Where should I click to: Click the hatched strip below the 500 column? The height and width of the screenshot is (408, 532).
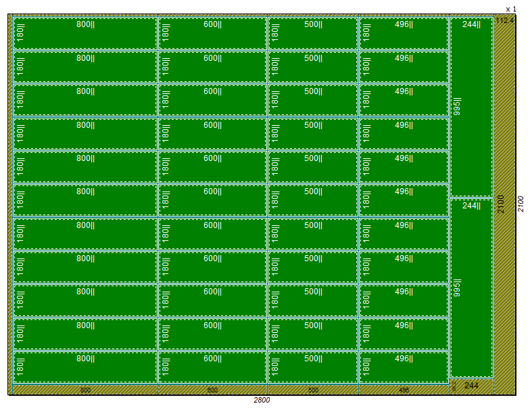pos(313,390)
